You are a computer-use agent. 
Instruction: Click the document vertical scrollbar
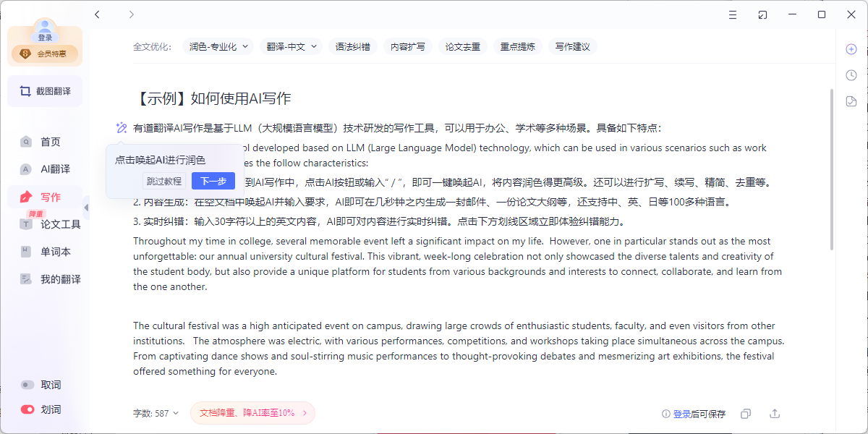click(831, 170)
